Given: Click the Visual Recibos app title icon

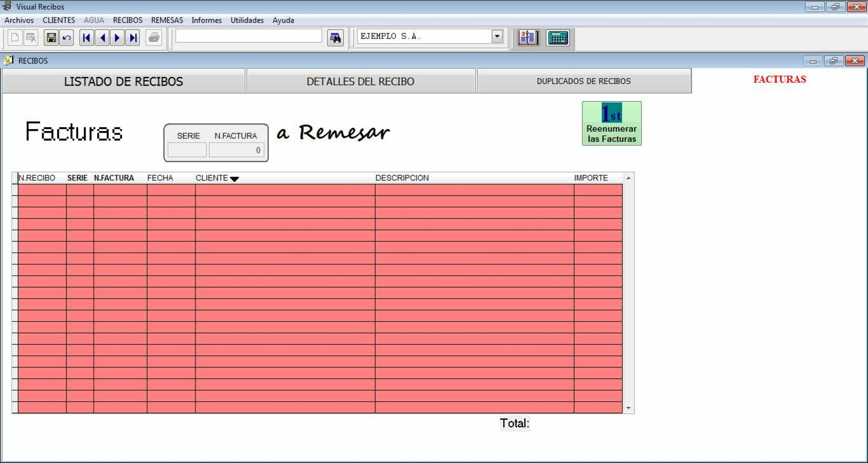Looking at the screenshot, I should [8, 7].
